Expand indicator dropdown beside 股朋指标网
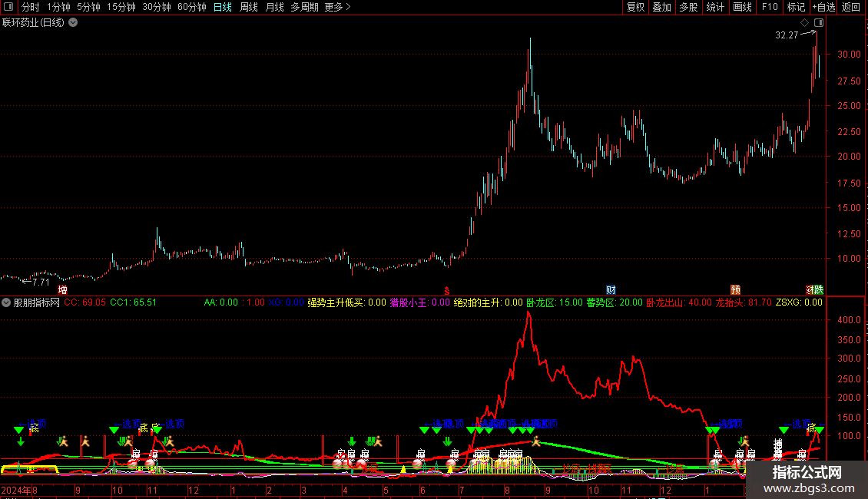 click(x=6, y=302)
